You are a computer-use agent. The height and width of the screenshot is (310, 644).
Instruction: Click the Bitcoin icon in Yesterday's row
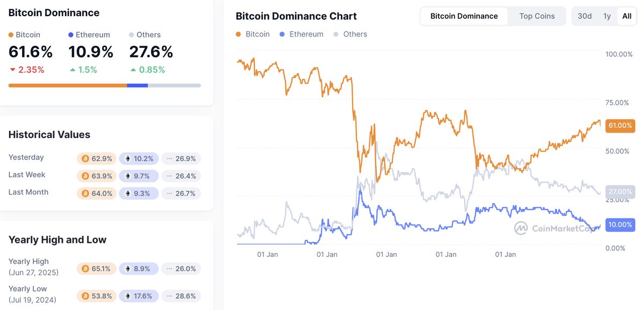pyautogui.click(x=86, y=158)
